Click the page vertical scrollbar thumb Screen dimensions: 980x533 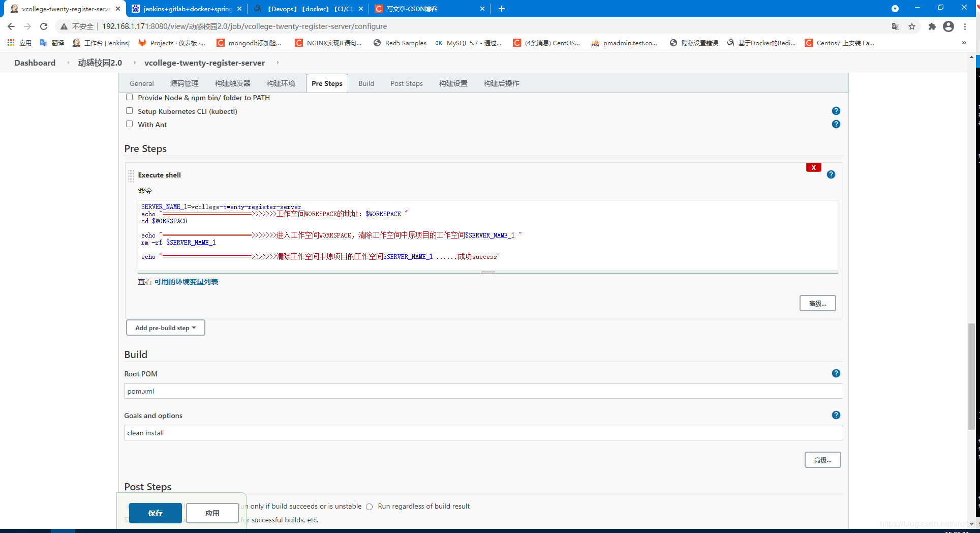[971, 376]
